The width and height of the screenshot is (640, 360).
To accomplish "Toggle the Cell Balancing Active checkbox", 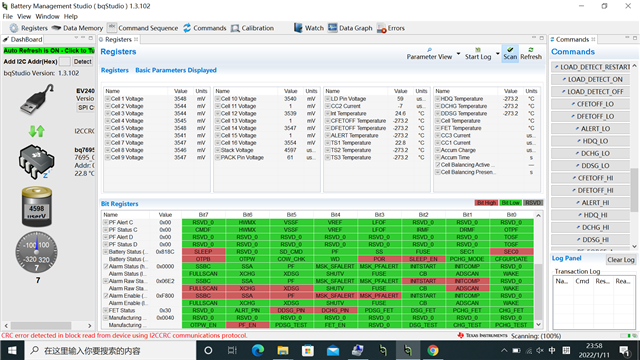I will 438,165.
